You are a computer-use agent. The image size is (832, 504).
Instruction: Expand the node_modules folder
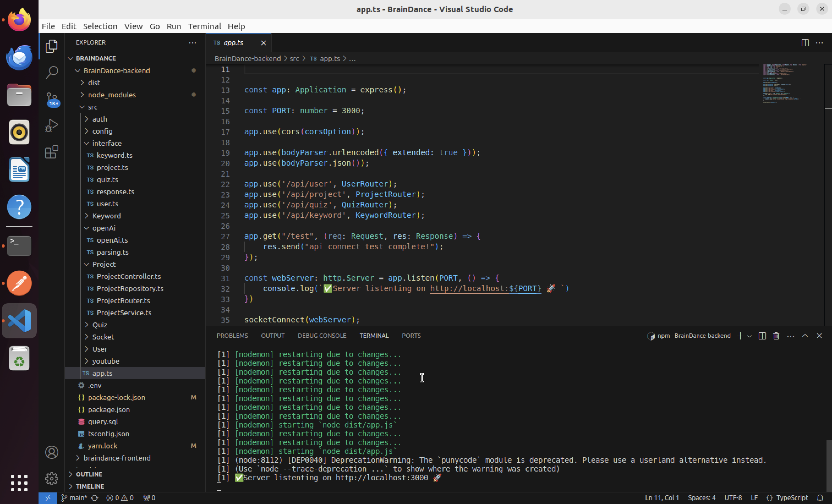point(135,95)
